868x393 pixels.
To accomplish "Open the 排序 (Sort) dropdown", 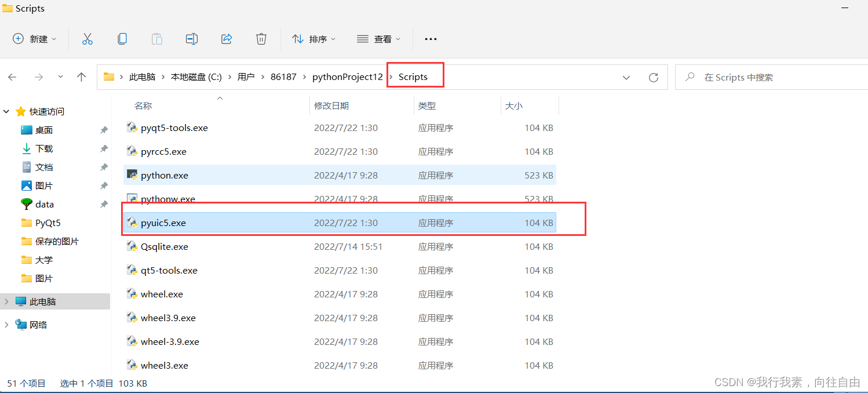I will click(x=313, y=39).
